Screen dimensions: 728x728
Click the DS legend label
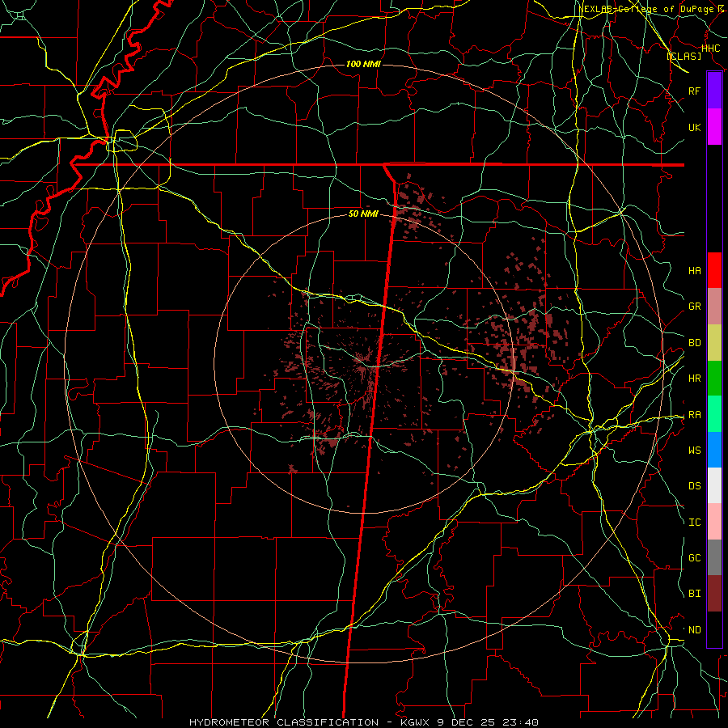[x=694, y=485]
